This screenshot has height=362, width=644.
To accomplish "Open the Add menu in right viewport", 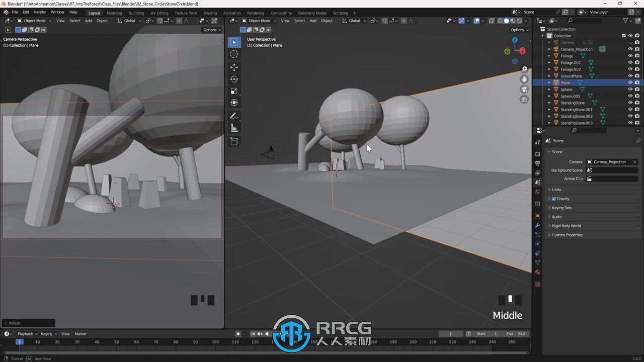I will click(x=313, y=21).
